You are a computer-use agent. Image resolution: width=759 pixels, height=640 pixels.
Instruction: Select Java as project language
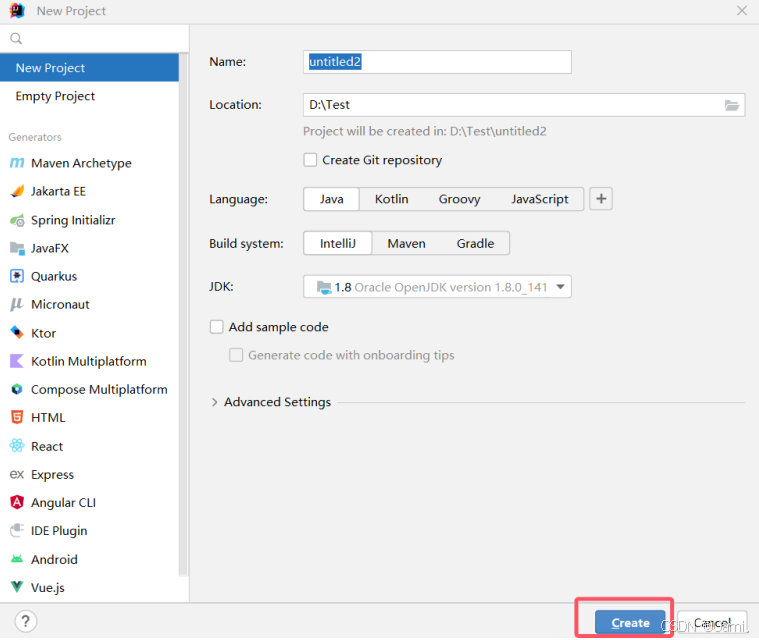[x=332, y=199]
